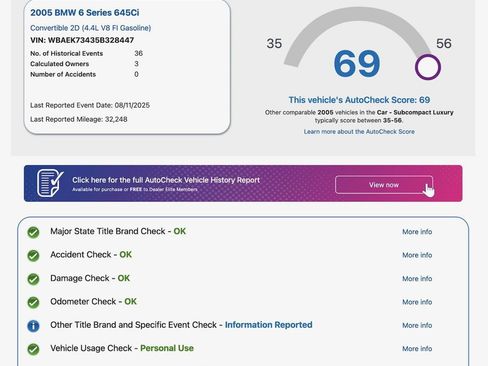This screenshot has width=488, height=366.
Task: Click the VIN WBAEK73435B328447 text
Action: click(x=82, y=40)
